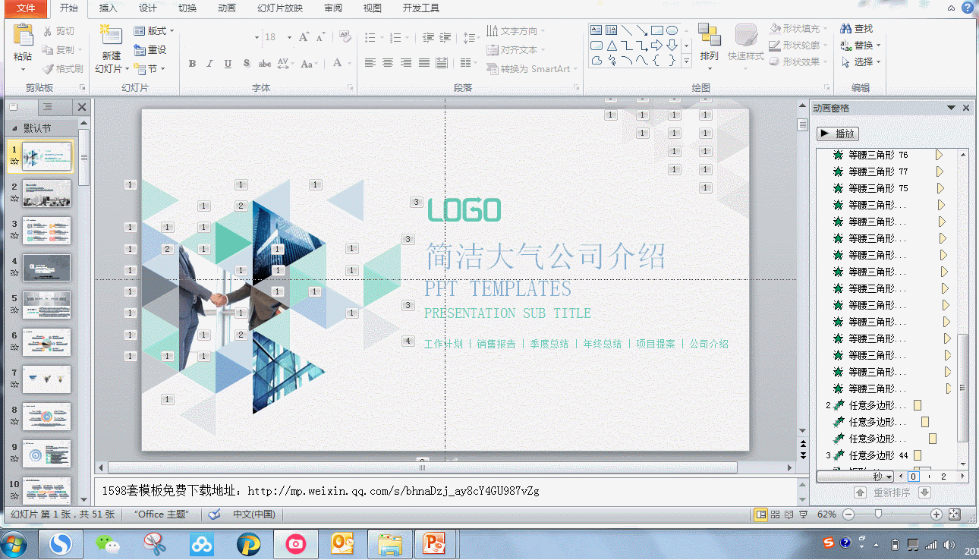Click the zoom slider in status bar
The image size is (979, 560).
(x=879, y=514)
